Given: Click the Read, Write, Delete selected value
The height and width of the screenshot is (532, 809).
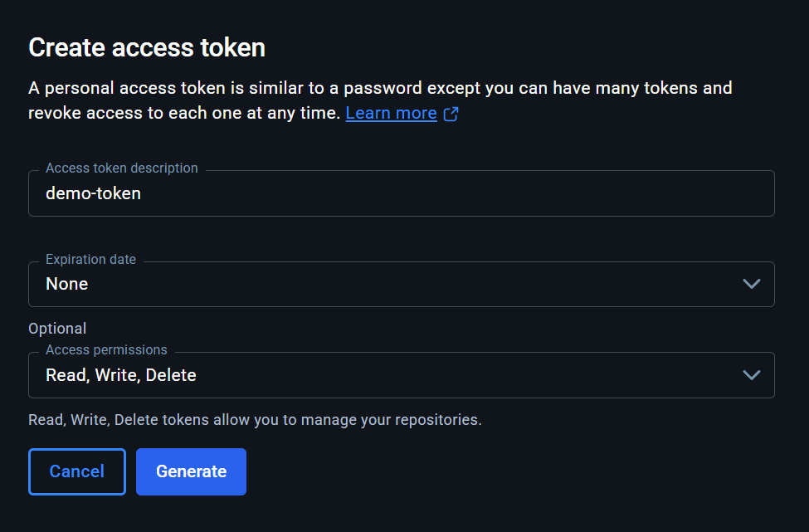Looking at the screenshot, I should pyautogui.click(x=121, y=375).
